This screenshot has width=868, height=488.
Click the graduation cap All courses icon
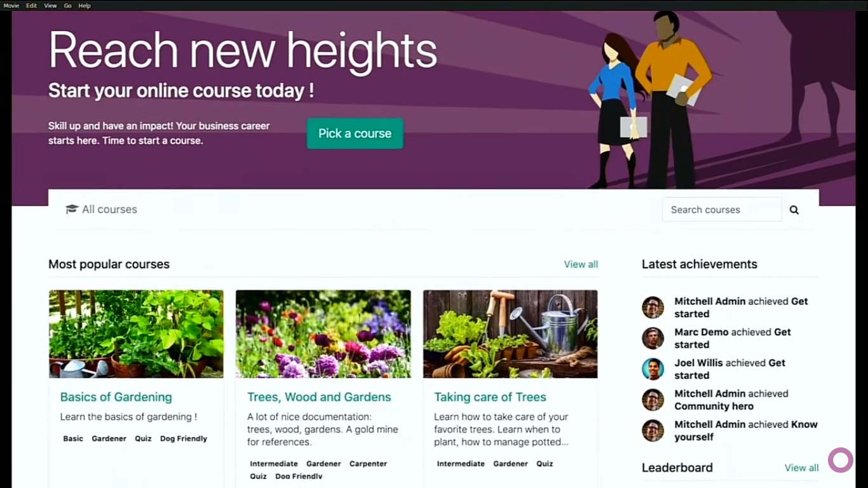pyautogui.click(x=72, y=209)
